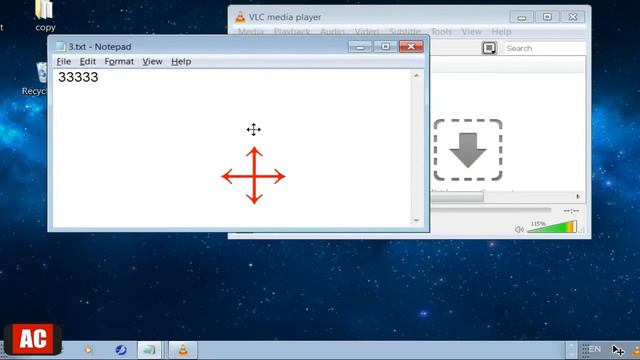
Task: Click the text 33333 in Notepad
Action: pyautogui.click(x=78, y=77)
